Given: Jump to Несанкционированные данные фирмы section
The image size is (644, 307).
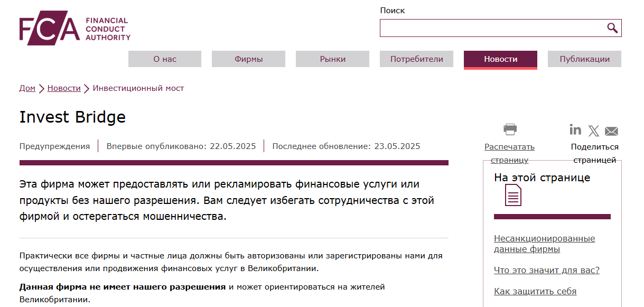Looking at the screenshot, I should (x=544, y=244).
